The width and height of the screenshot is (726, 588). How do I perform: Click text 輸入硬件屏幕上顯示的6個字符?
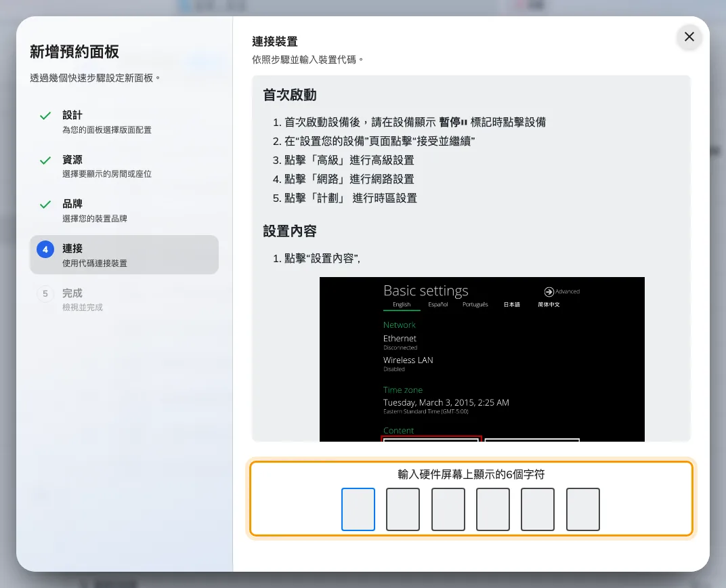pyautogui.click(x=471, y=474)
